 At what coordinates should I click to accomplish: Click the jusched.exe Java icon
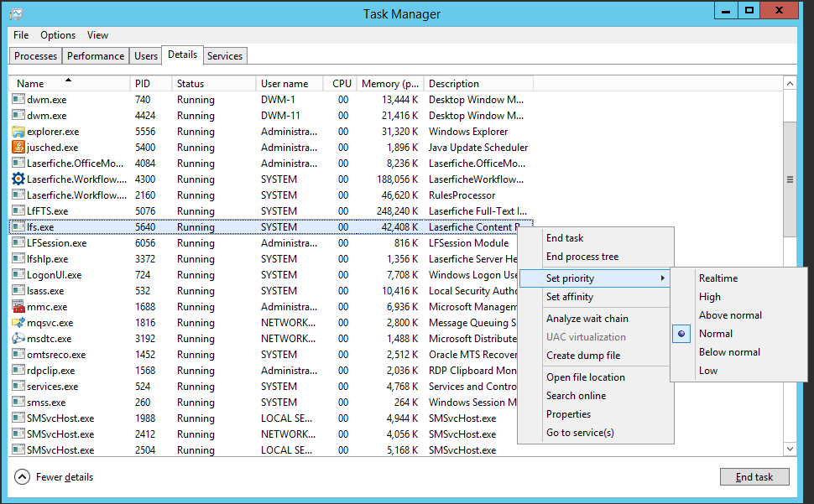click(x=18, y=148)
